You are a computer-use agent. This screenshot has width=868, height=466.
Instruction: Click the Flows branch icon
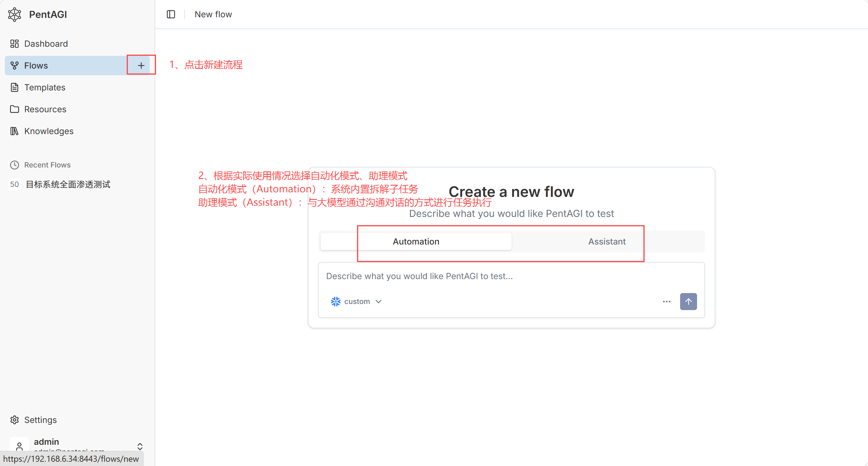click(15, 66)
